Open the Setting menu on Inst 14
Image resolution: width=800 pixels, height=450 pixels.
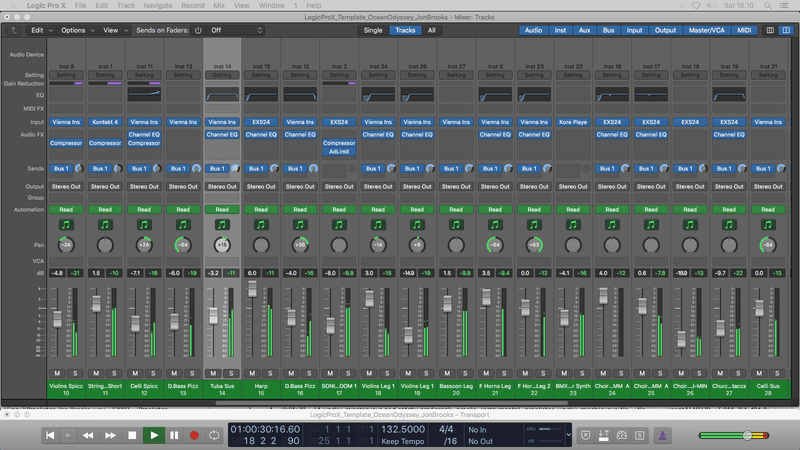pyautogui.click(x=222, y=75)
